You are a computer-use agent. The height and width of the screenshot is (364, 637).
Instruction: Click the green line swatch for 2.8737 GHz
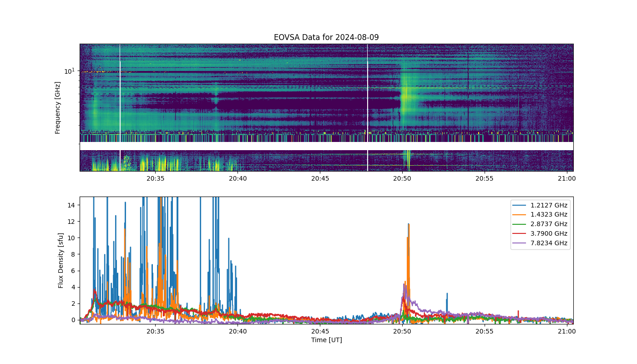pos(520,224)
